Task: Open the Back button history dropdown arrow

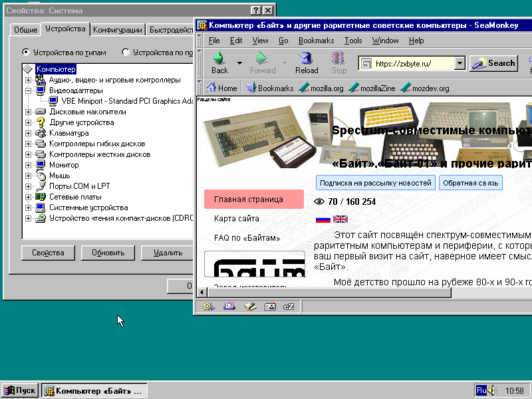Action: point(239,63)
